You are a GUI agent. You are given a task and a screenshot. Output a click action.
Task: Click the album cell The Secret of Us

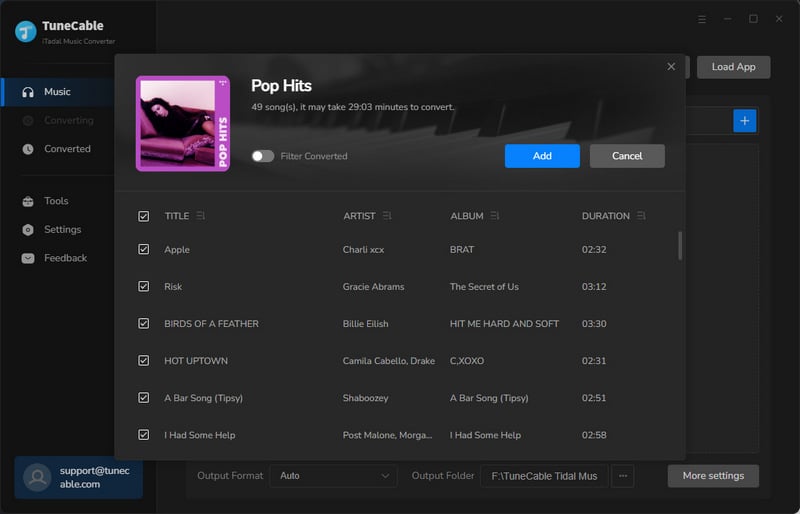click(484, 287)
